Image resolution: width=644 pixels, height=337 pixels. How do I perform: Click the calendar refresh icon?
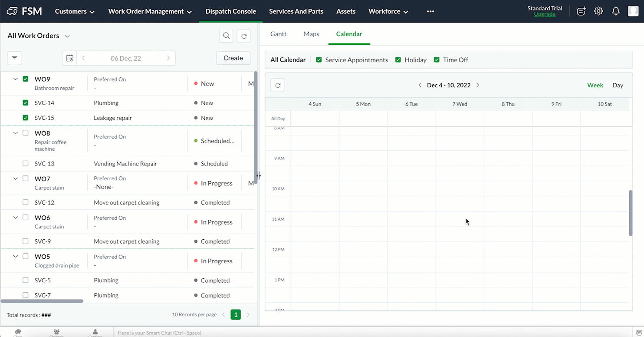tap(277, 85)
